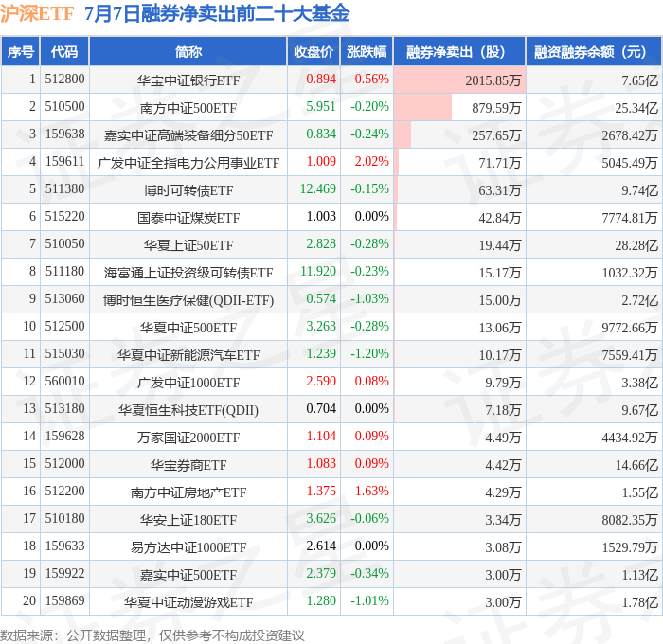Click the -1.20% change value
The image size is (663, 644).
point(369,354)
